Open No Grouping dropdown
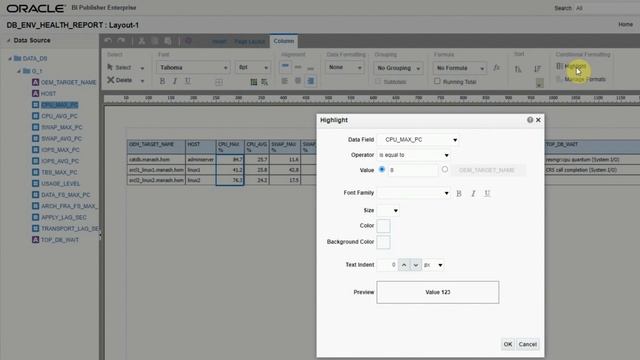640x360 pixels. click(x=398, y=68)
